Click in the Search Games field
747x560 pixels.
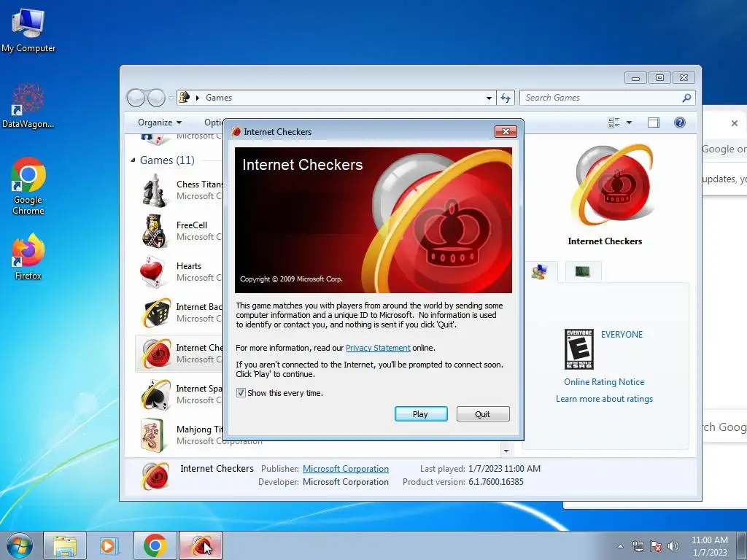coord(600,98)
